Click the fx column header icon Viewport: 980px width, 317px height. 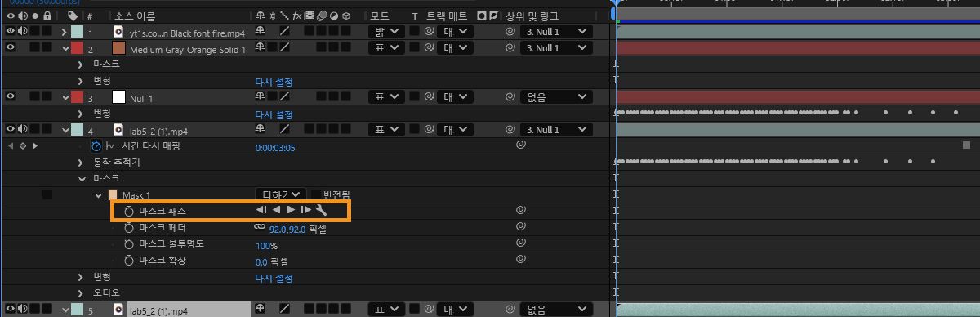pos(297,15)
